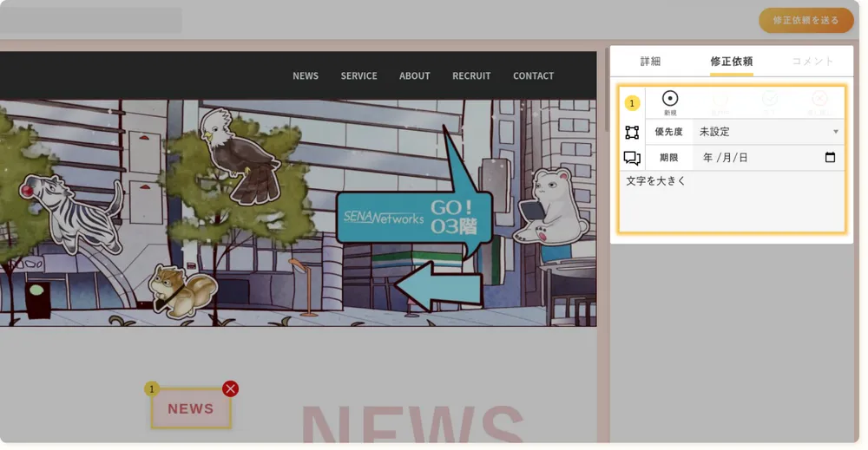Open the 優先度 priority dropdown
This screenshot has width=868, height=450.
click(767, 132)
